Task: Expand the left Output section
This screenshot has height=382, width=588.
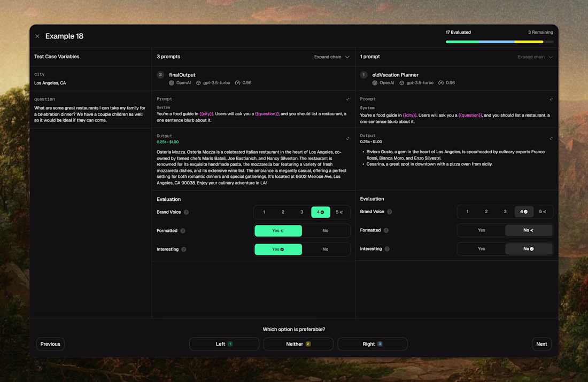Action: pyautogui.click(x=348, y=138)
